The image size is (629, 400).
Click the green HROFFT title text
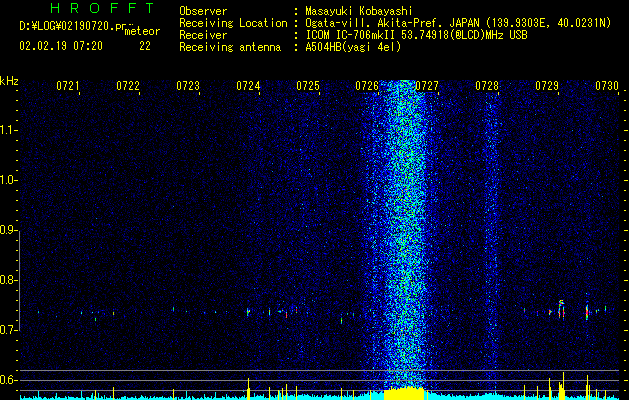pyautogui.click(x=102, y=8)
